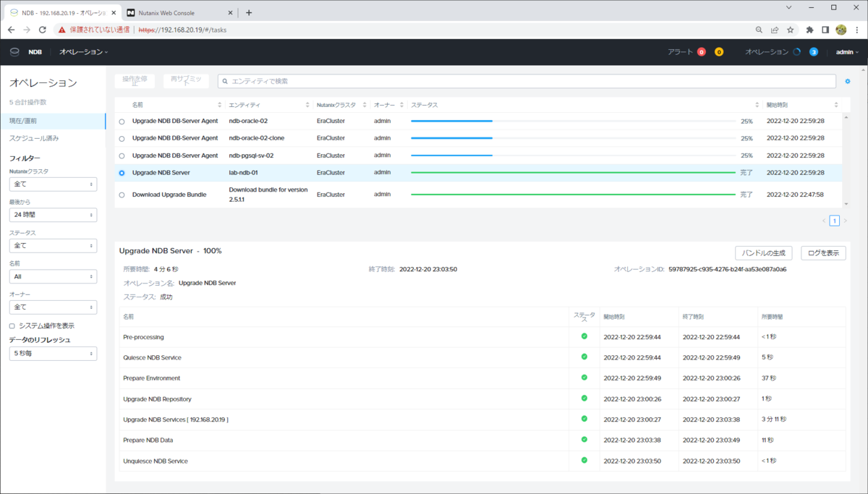Enable システム操作を表示 checkbox

click(12, 326)
